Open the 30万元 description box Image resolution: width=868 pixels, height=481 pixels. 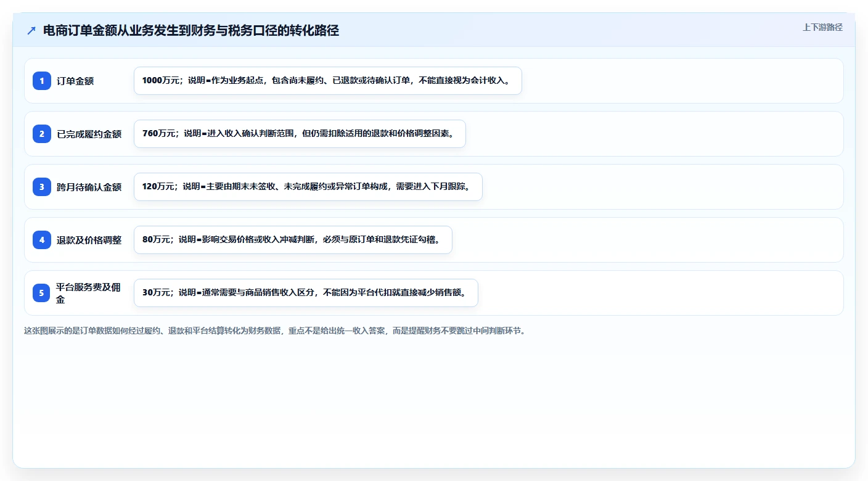coord(306,293)
